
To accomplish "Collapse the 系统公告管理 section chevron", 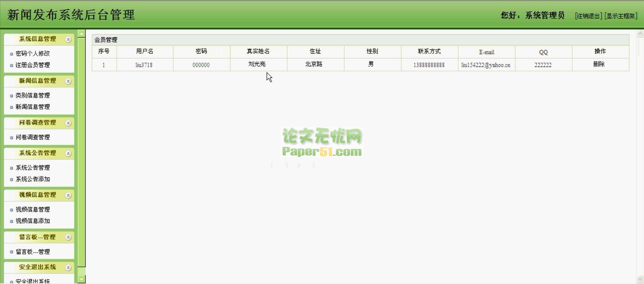I will coord(68,153).
